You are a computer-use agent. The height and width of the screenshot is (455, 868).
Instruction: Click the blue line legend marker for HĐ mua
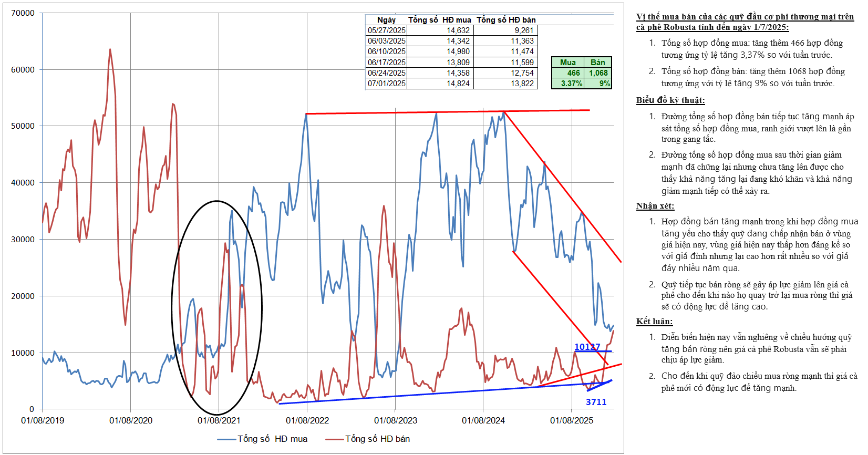226,439
